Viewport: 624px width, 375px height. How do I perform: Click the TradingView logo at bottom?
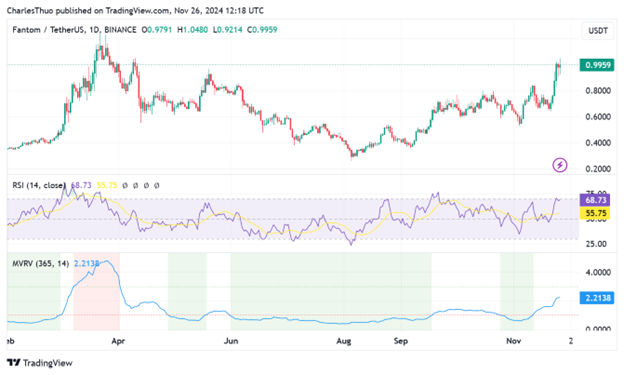(40, 363)
